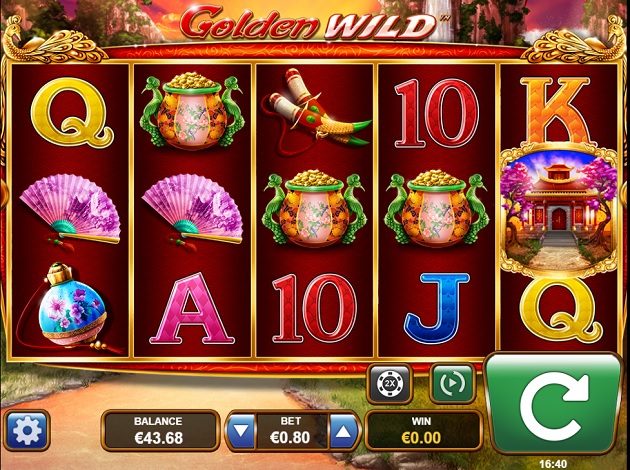
Task: Spin the reels with the green button
Action: 554,404
